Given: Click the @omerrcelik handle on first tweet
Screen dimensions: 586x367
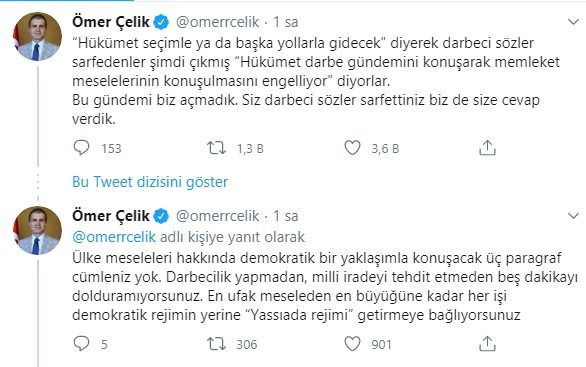Looking at the screenshot, I should pyautogui.click(x=217, y=22).
